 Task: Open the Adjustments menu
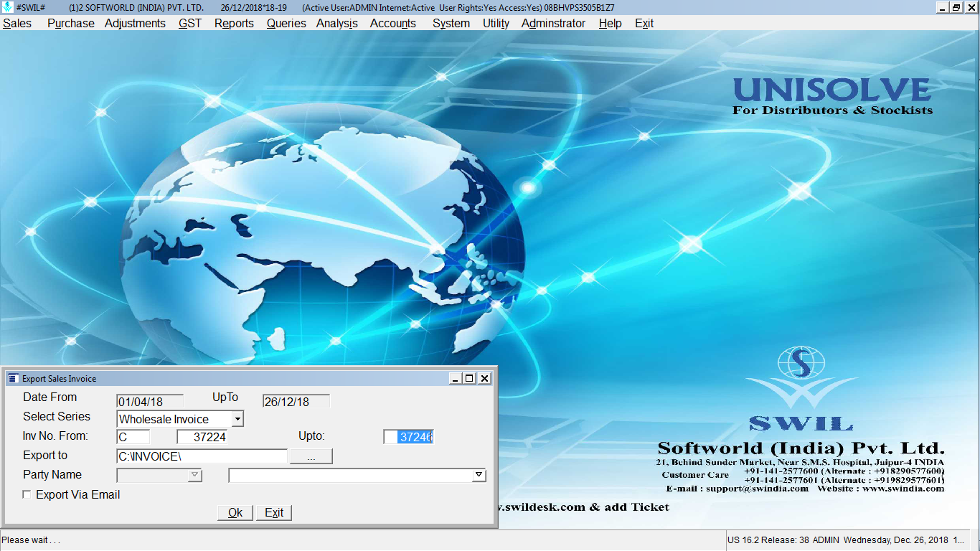[135, 23]
